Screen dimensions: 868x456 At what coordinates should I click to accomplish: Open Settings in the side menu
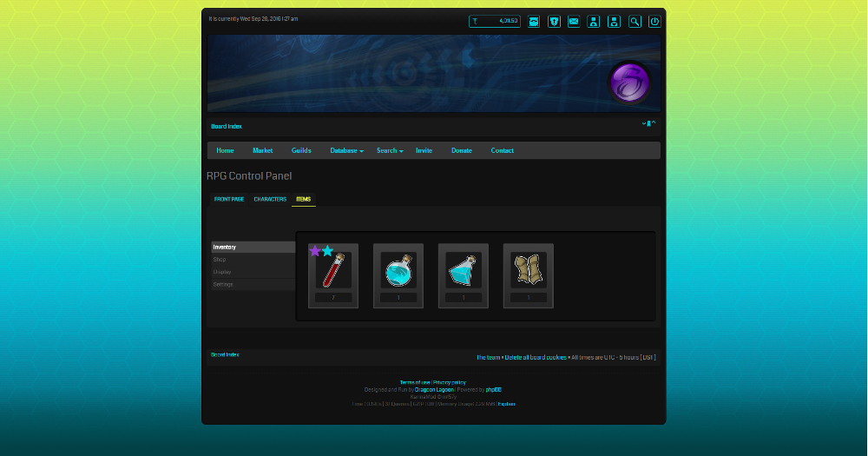point(253,284)
